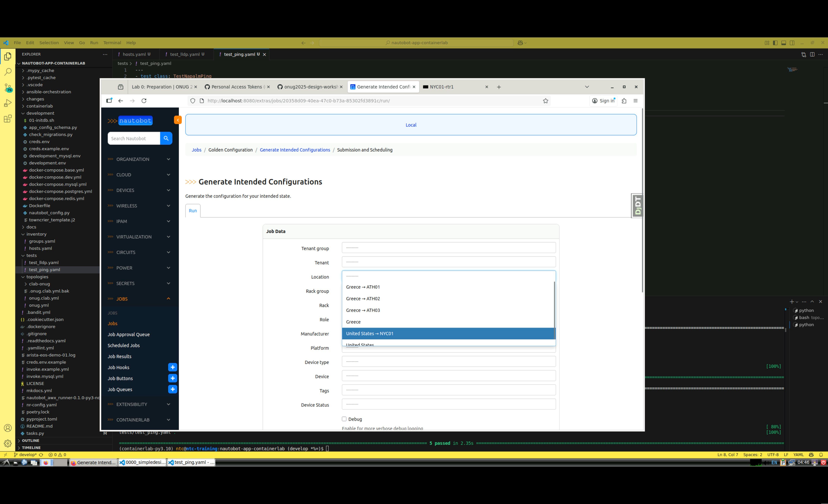Reload the browser page

click(x=144, y=101)
